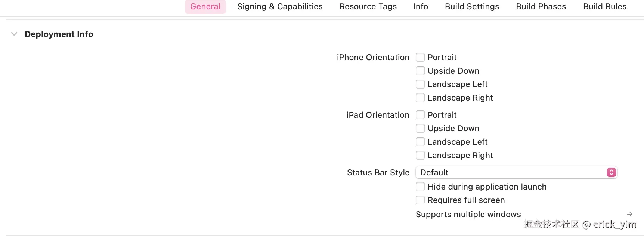Select the Build Rules tab
This screenshot has height=237, width=644.
[605, 7]
